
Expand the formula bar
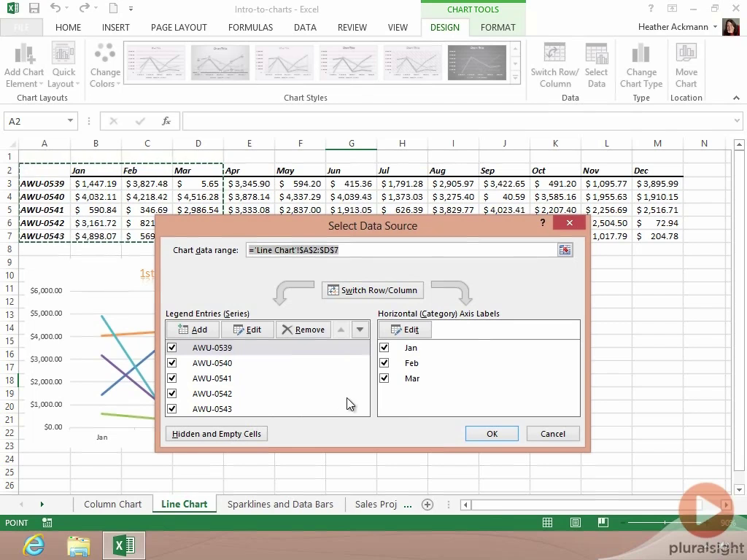(737, 121)
